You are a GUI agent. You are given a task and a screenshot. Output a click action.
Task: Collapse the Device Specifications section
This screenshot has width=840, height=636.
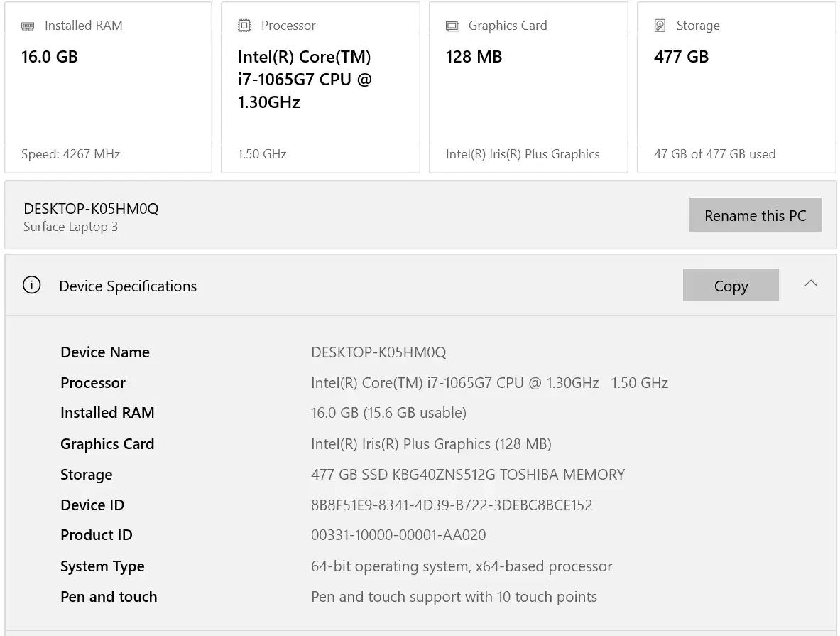click(x=811, y=284)
